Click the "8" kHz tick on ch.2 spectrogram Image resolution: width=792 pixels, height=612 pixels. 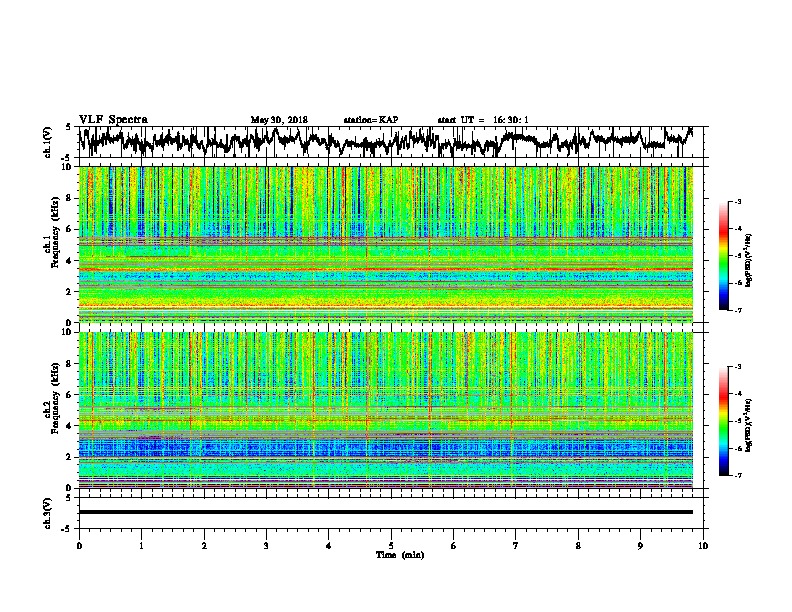pyautogui.click(x=70, y=364)
